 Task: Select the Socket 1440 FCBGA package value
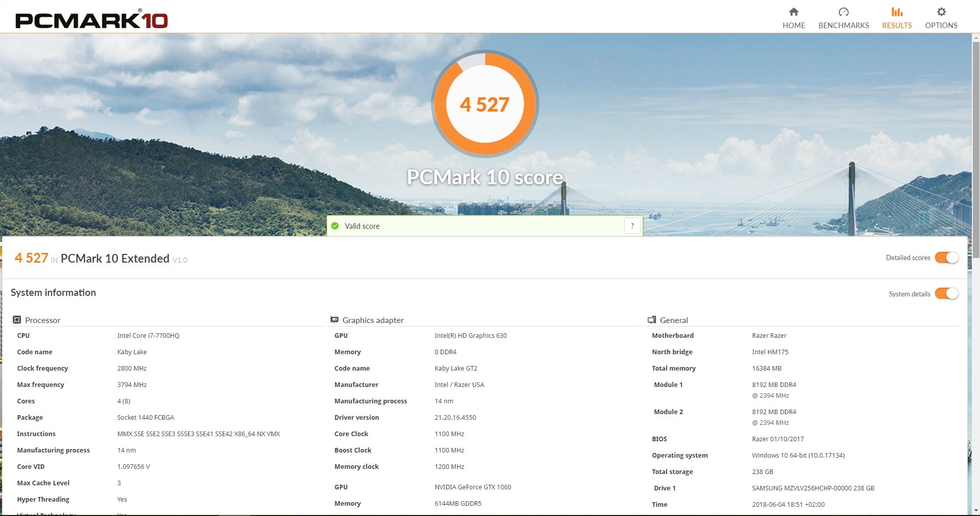click(x=145, y=417)
